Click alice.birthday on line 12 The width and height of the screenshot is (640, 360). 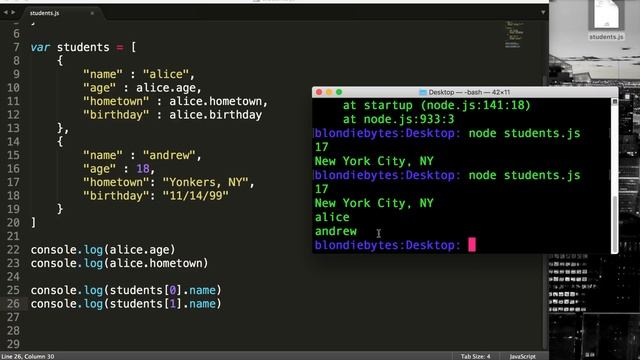click(x=215, y=115)
